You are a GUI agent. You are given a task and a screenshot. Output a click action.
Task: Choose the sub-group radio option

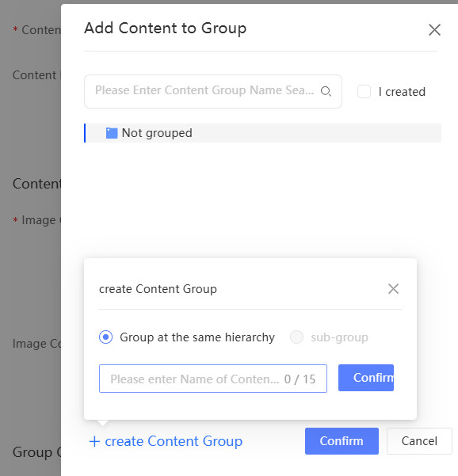click(296, 337)
